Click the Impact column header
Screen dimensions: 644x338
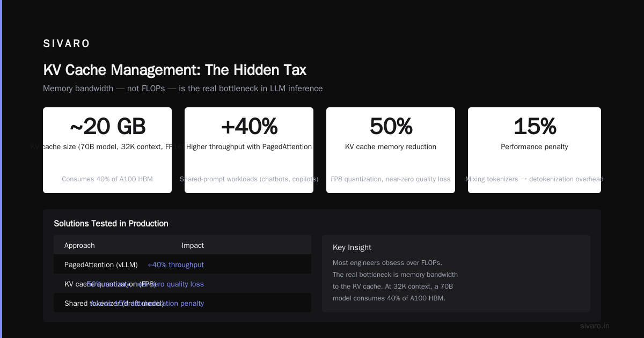point(193,246)
